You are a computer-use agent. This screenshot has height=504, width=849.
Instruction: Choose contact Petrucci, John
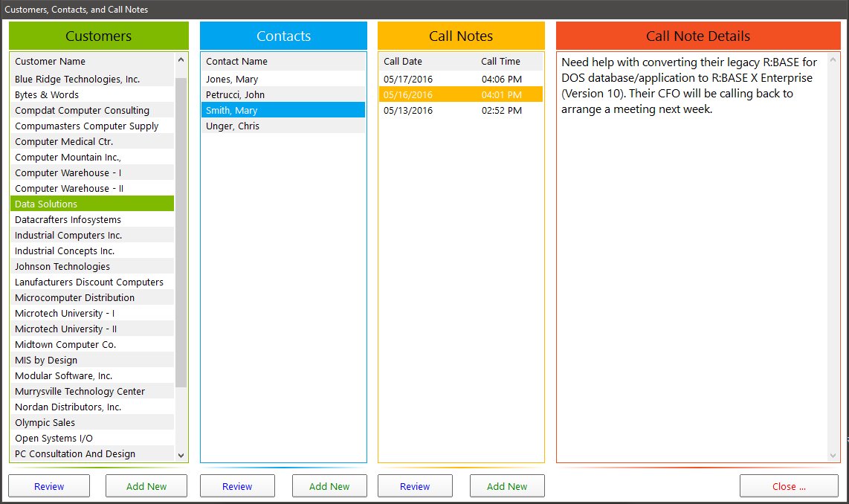[235, 94]
